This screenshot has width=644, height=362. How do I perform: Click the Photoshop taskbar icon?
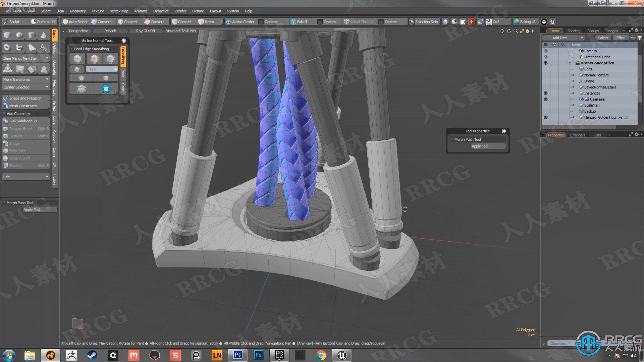coord(237,355)
